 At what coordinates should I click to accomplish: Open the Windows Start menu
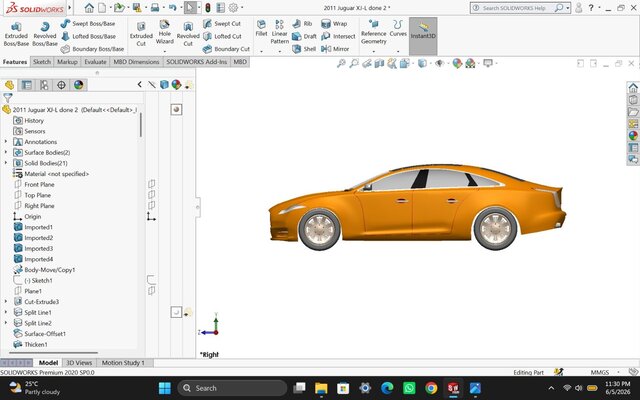tap(164, 388)
